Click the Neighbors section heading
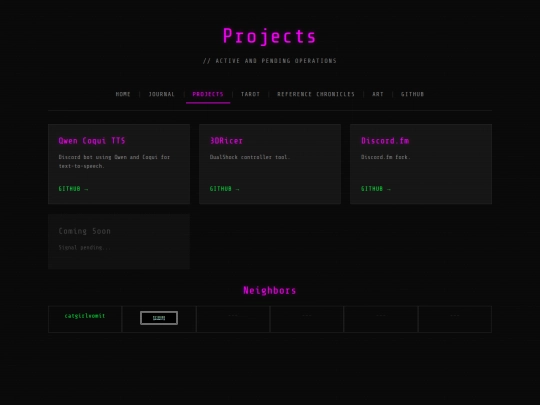The image size is (540, 405). point(270,290)
